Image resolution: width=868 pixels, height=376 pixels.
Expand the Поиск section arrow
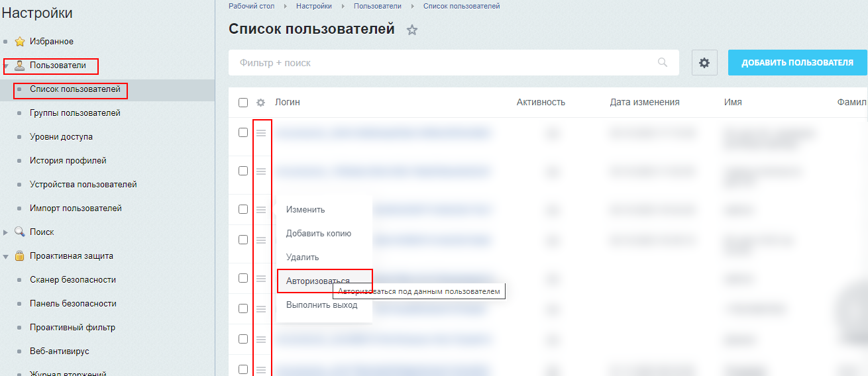[6, 232]
